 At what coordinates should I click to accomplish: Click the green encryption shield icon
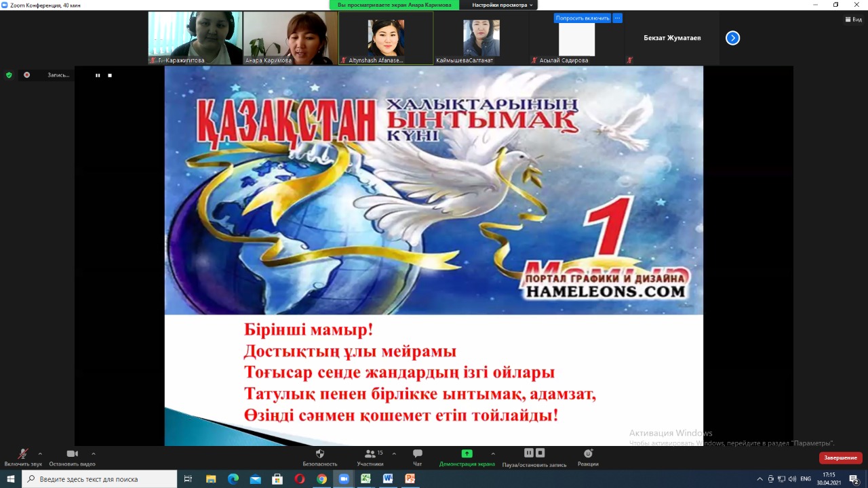[9, 75]
